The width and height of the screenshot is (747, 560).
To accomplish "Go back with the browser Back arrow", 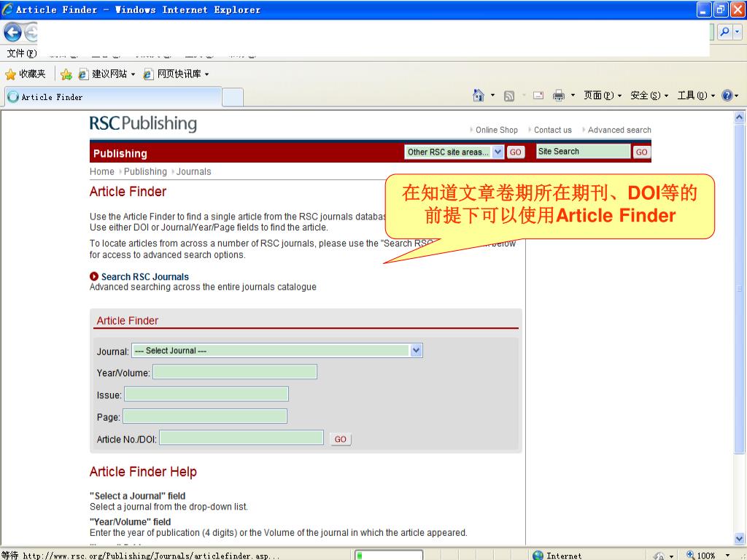I will (12, 32).
